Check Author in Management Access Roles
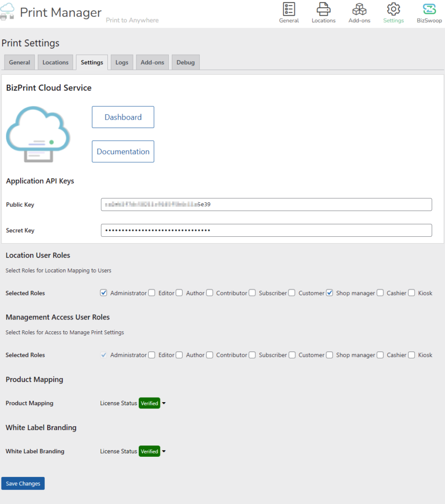 click(179, 355)
